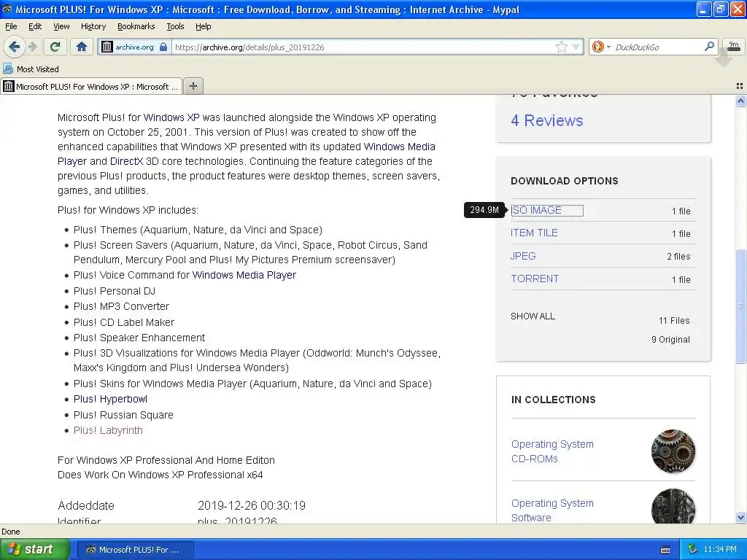Bookmark this page with the star icon
Viewport: 747px width, 560px height.
point(562,47)
